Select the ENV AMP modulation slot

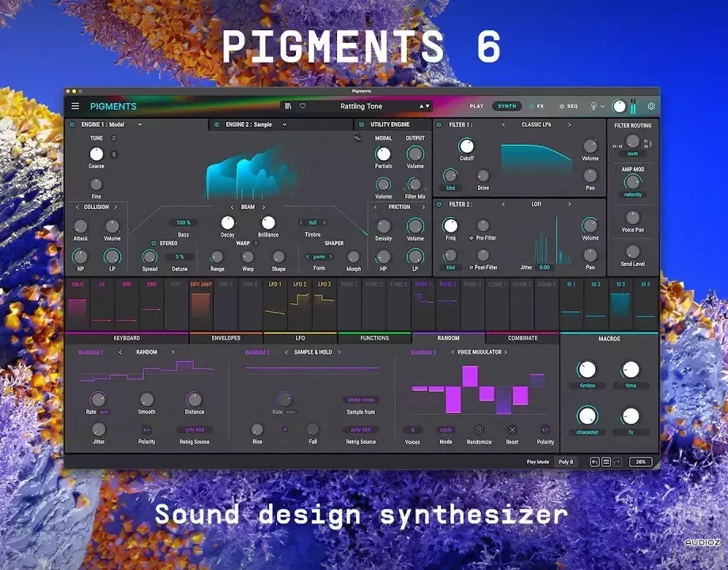tap(201, 304)
